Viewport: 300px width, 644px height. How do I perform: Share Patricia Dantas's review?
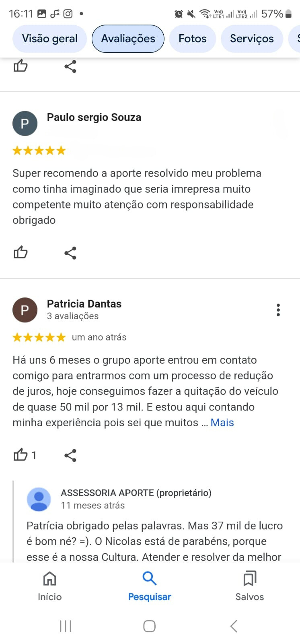coord(70,455)
